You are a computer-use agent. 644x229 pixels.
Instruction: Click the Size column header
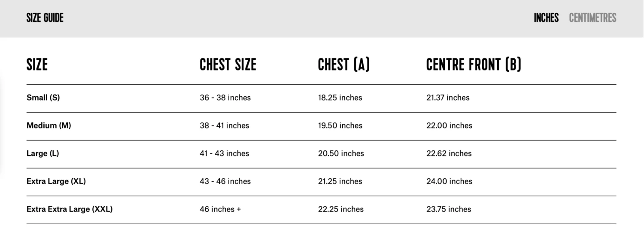(x=37, y=65)
